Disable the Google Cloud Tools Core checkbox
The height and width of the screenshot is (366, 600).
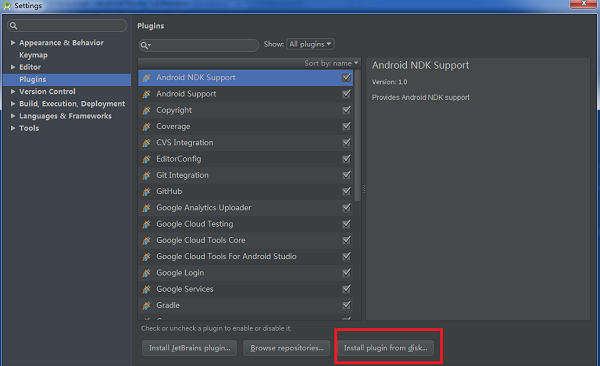pos(346,240)
